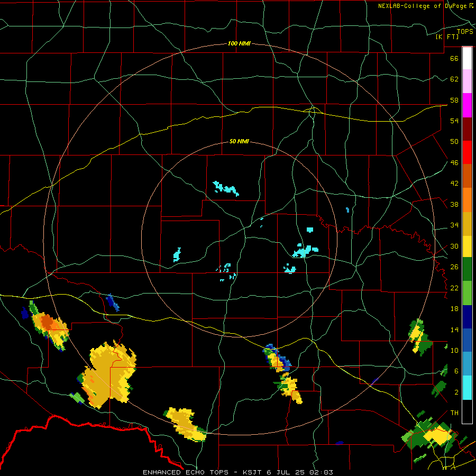
Task: Click the legend value 58
Action: tap(454, 100)
